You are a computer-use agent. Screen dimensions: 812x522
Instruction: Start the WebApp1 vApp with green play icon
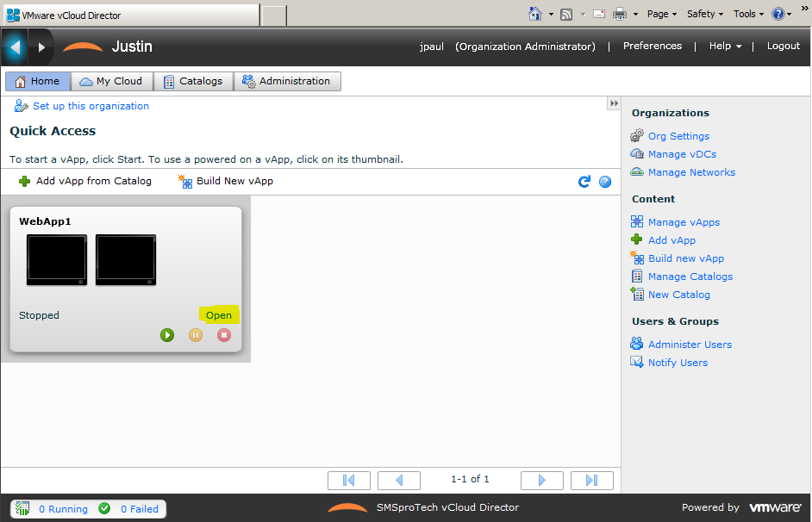167,335
